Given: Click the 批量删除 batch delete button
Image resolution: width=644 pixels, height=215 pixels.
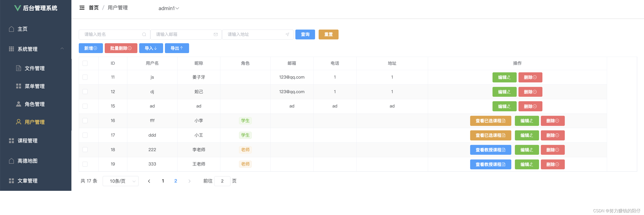Looking at the screenshot, I should 121,48.
